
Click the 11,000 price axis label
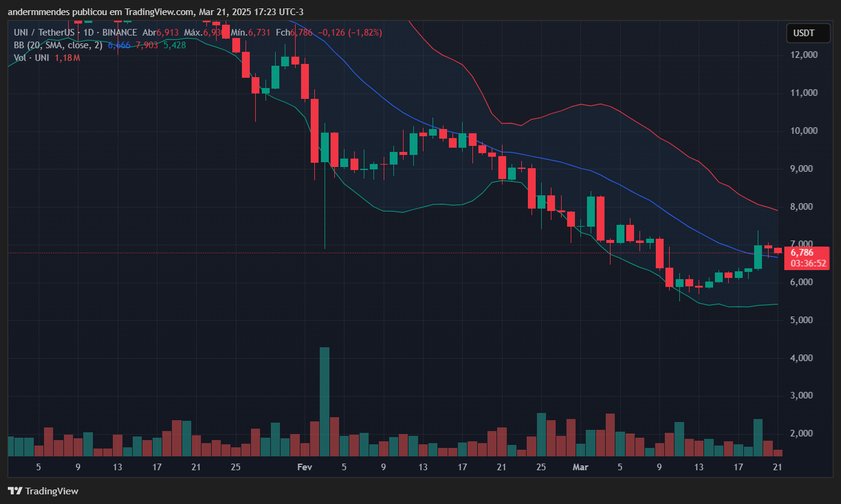tap(804, 93)
